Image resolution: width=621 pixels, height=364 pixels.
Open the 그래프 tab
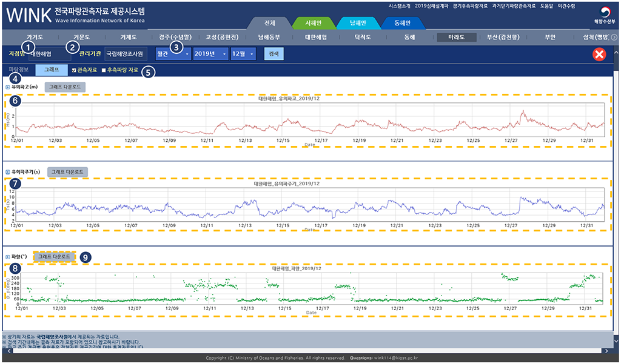click(x=52, y=70)
